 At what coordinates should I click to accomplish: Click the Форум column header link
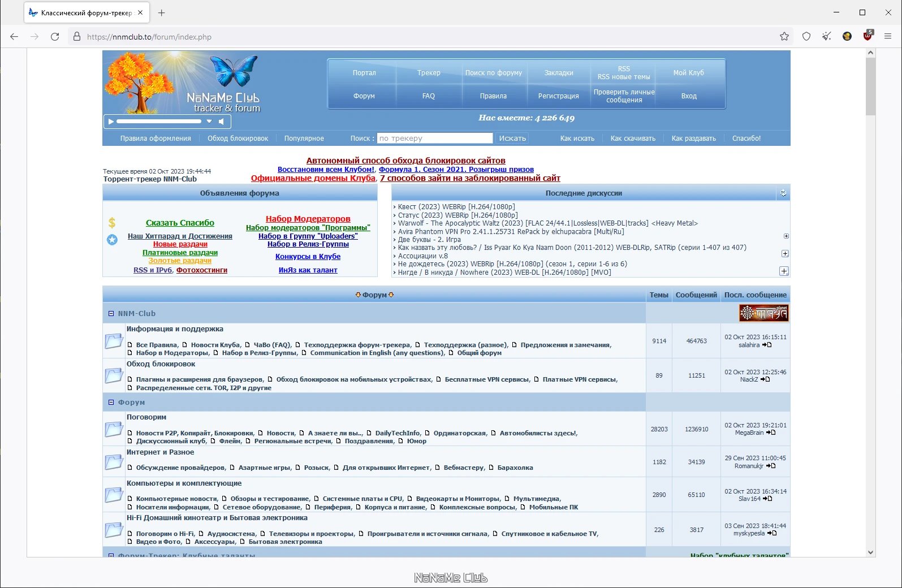374,295
